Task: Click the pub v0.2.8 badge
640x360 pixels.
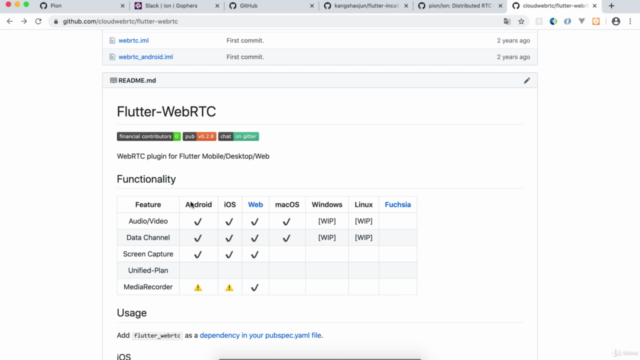Action: tap(199, 136)
